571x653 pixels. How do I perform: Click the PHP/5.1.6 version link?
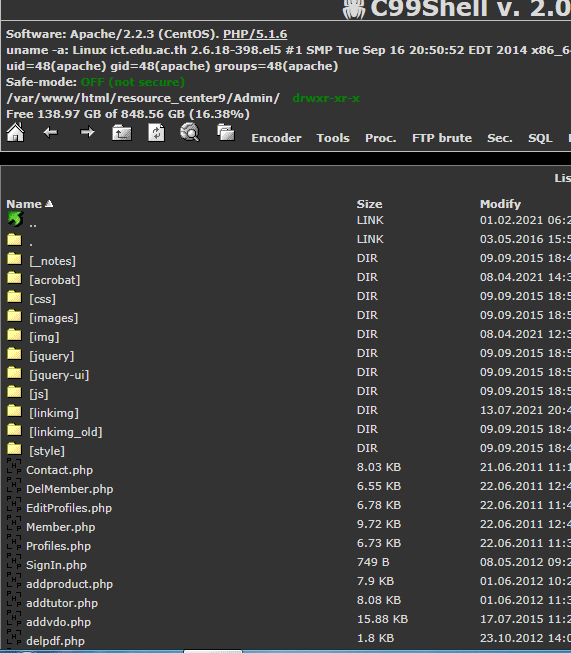tap(255, 34)
